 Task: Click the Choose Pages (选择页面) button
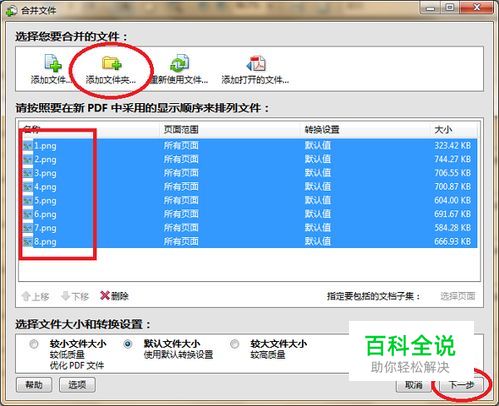point(458,296)
